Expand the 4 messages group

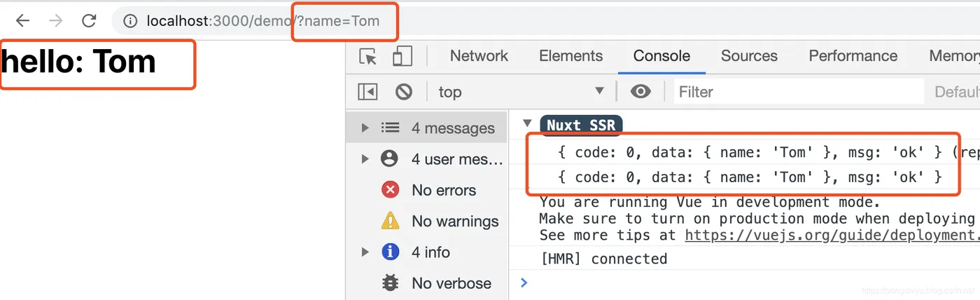(365, 128)
